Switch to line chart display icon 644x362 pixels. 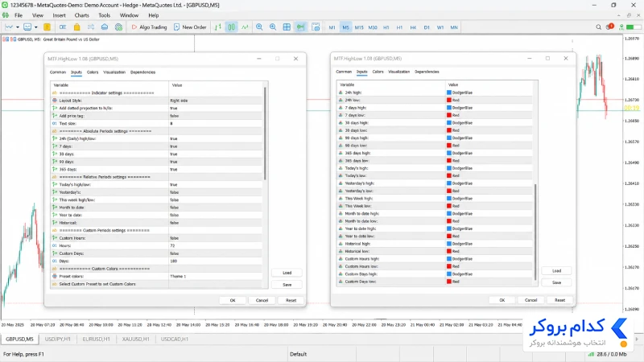246,27
